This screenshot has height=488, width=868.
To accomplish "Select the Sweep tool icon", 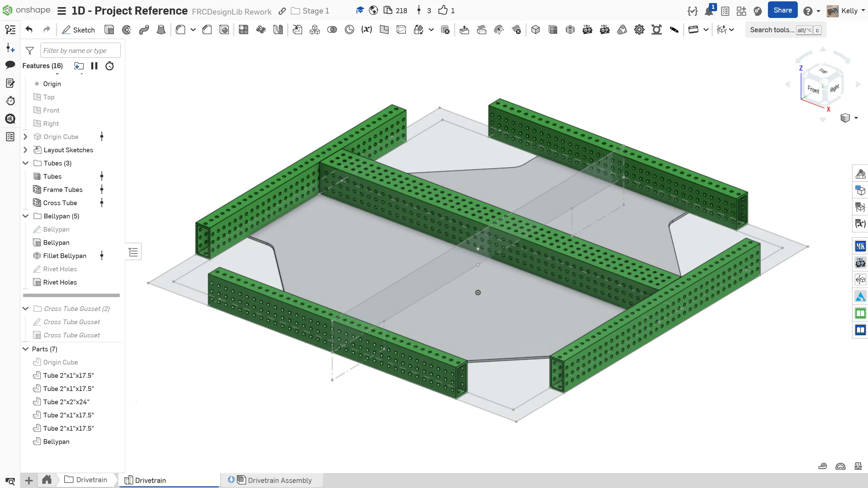I will click(144, 30).
